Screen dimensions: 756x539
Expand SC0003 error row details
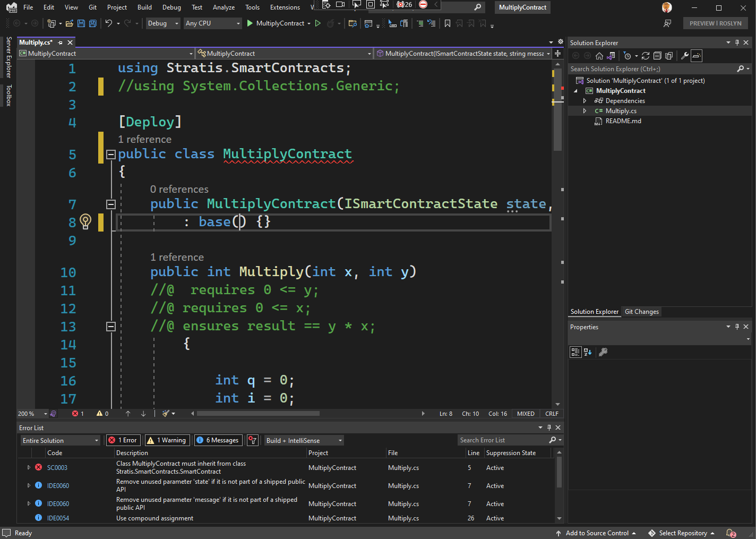[29, 468]
